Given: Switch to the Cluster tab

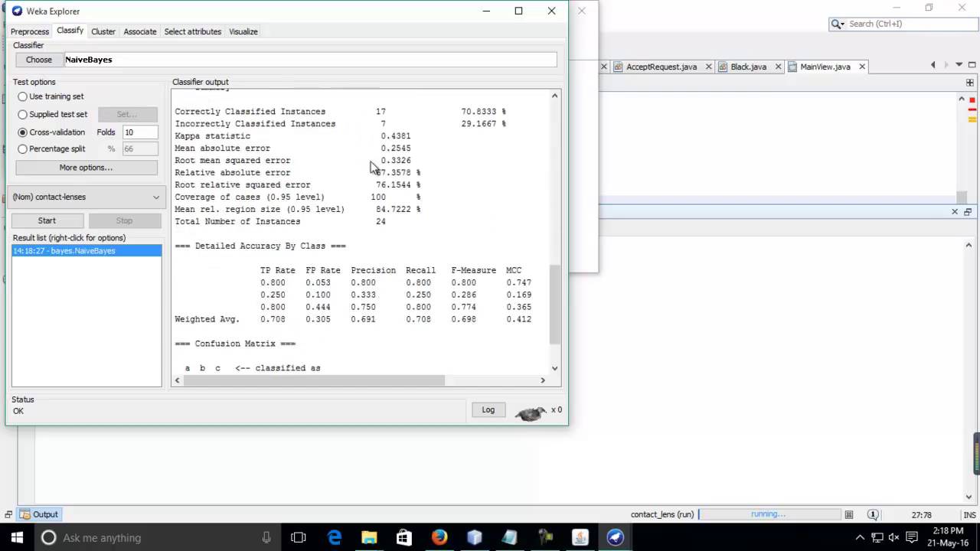Looking at the screenshot, I should (x=103, y=31).
